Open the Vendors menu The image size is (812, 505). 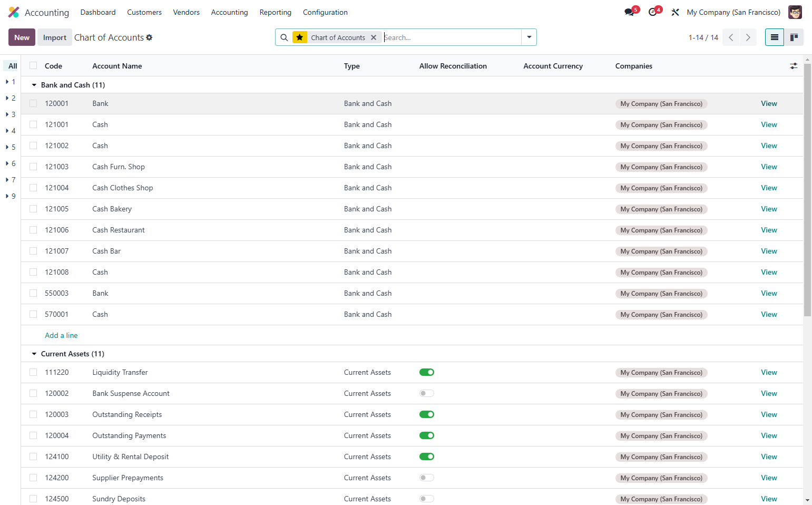tap(187, 12)
